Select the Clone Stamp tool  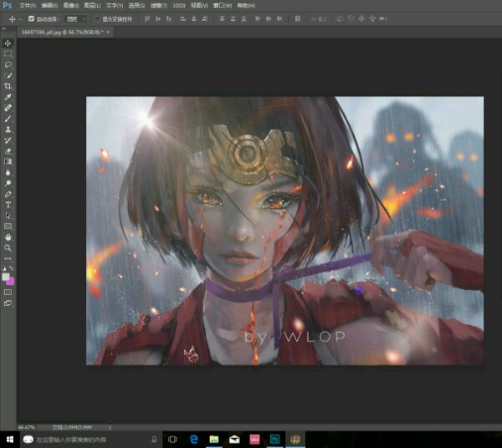[8, 130]
